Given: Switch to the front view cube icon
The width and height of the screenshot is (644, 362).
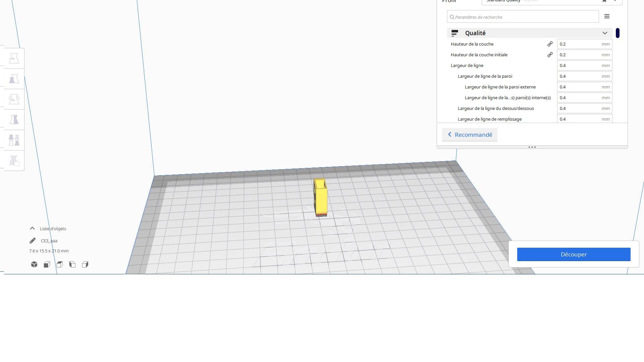Looking at the screenshot, I should point(47,264).
